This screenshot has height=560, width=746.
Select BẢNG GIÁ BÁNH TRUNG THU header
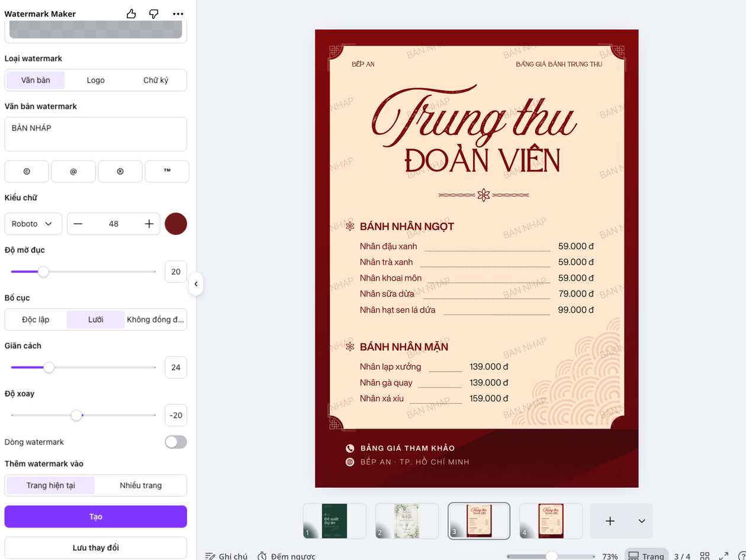click(x=559, y=64)
